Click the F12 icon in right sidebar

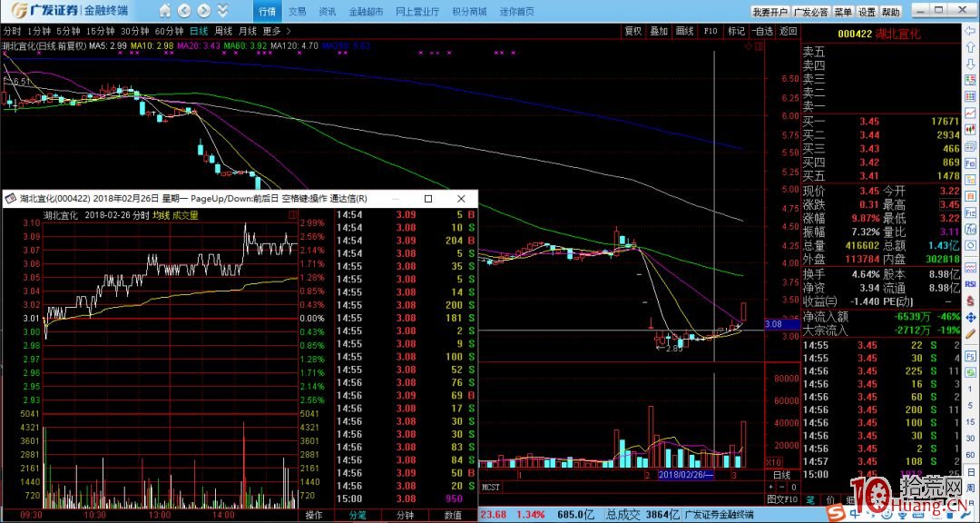(970, 214)
